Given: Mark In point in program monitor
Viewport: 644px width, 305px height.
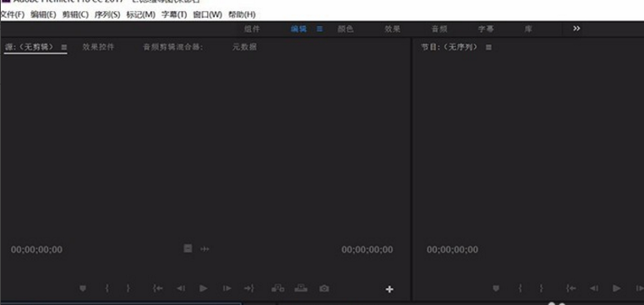Looking at the screenshot, I should coord(521,289).
